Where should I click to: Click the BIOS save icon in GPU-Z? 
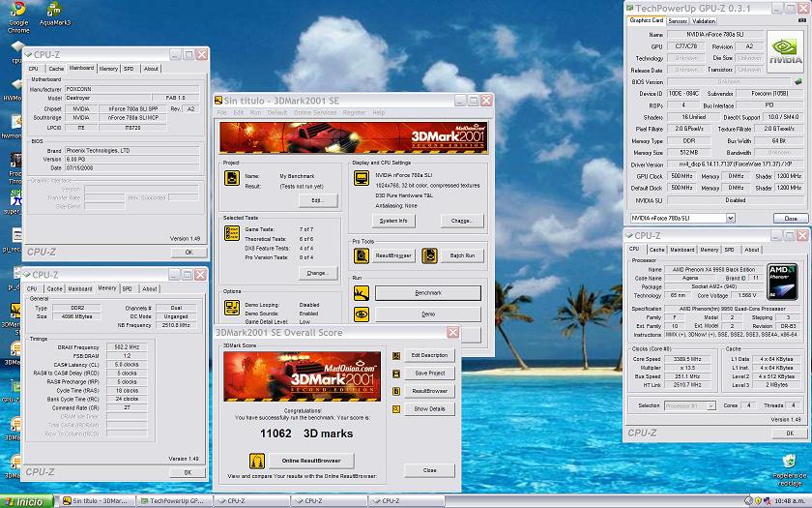coord(798,81)
